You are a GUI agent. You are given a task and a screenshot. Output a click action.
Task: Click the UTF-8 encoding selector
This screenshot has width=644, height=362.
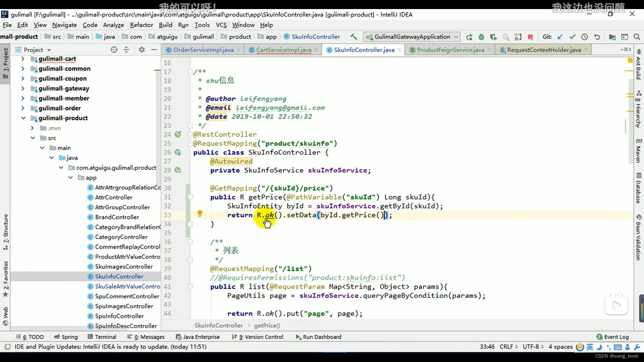pos(533,347)
